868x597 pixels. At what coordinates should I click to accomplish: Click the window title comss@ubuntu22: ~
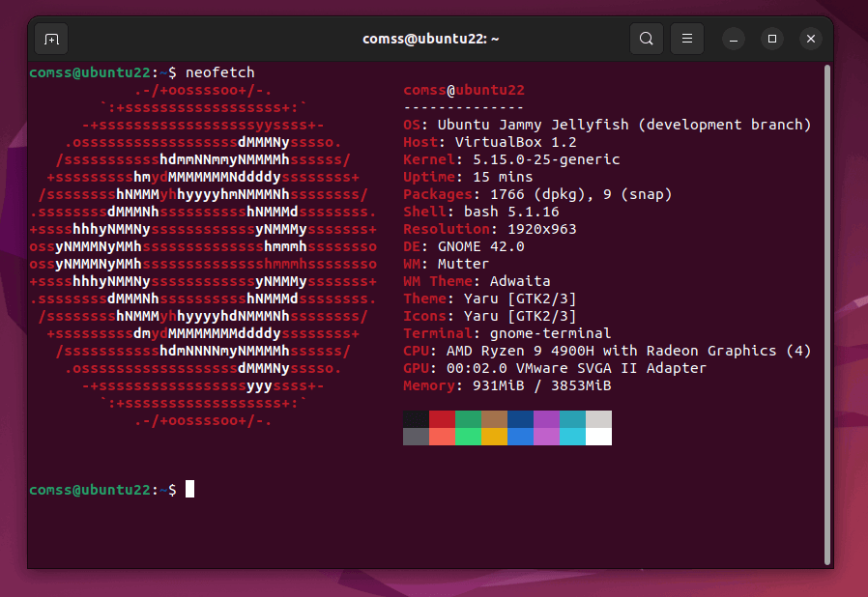pos(431,39)
